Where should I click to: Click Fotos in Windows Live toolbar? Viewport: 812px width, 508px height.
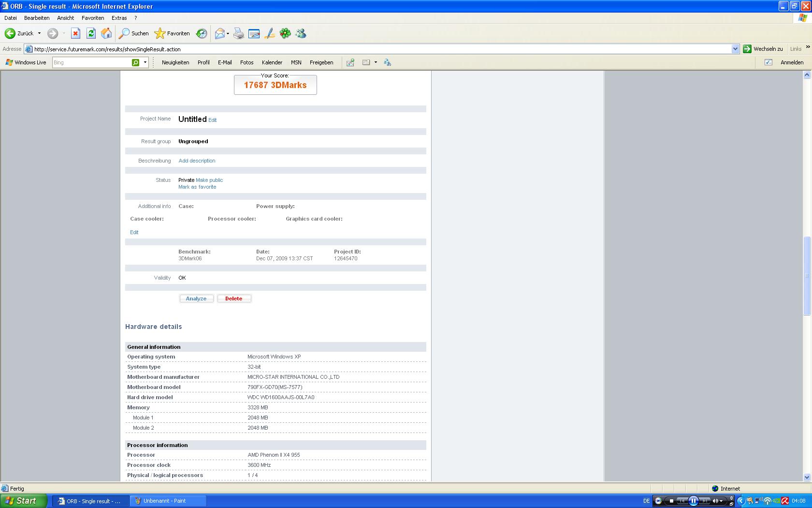[246, 62]
